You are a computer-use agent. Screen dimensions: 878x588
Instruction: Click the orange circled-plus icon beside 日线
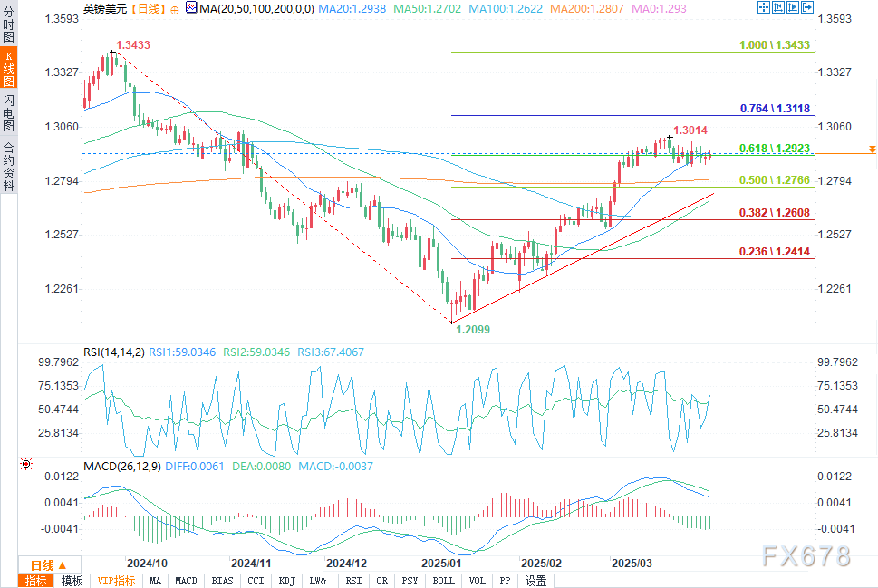tap(175, 10)
